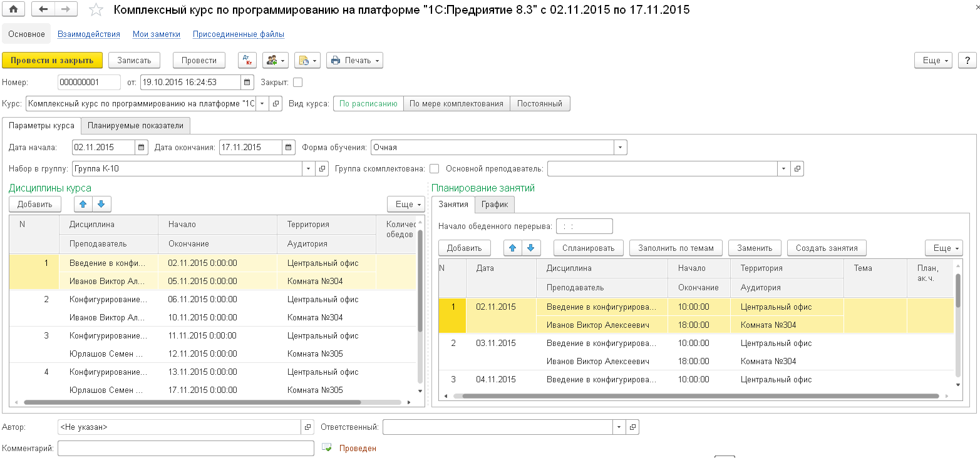
Task: Open the Печать dropdown menu
Action: [x=354, y=60]
